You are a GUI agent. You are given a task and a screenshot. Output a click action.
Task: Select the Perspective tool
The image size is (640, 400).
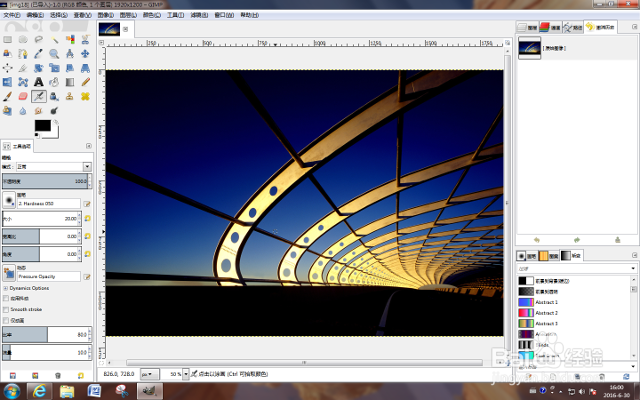[85, 68]
